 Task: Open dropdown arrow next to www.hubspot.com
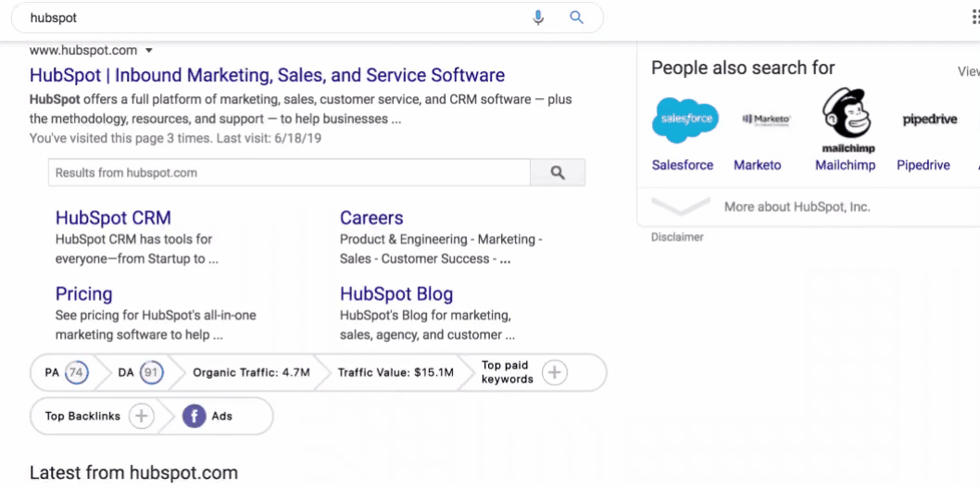point(149,51)
